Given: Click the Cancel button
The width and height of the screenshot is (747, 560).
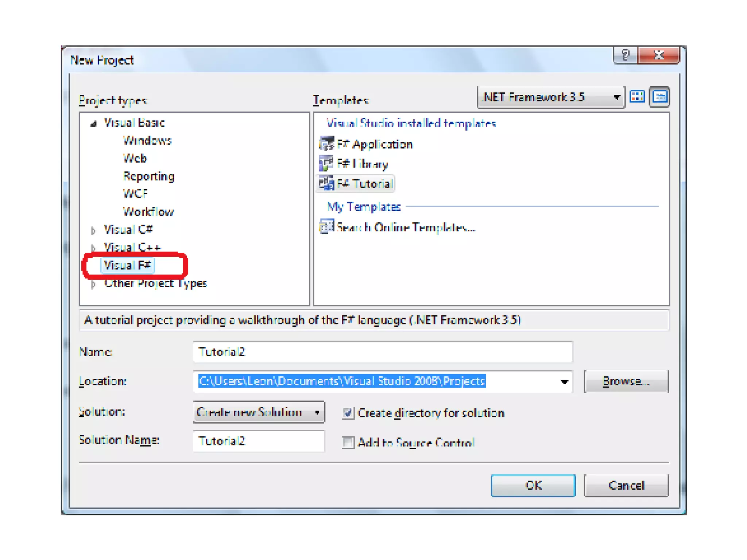Looking at the screenshot, I should (x=626, y=485).
